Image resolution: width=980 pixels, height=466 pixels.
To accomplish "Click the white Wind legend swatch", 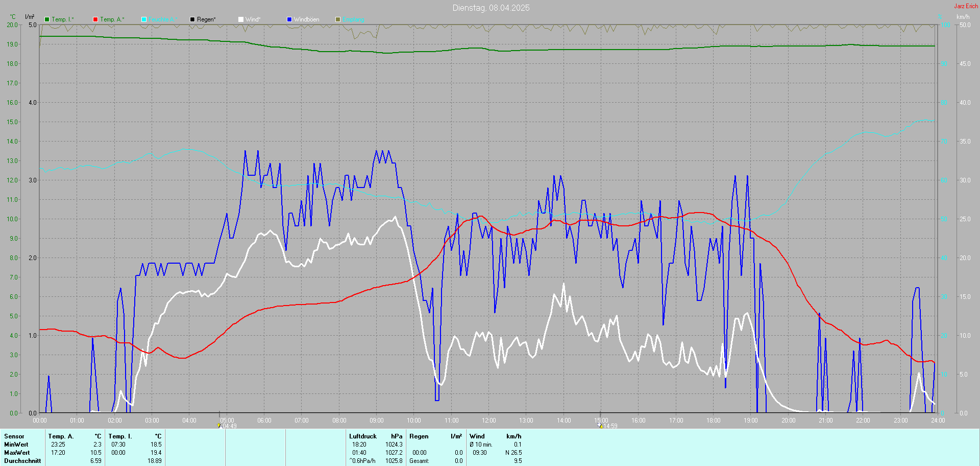I will (x=241, y=19).
